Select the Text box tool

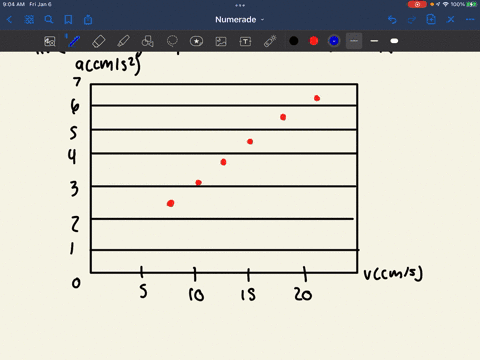(x=245, y=41)
